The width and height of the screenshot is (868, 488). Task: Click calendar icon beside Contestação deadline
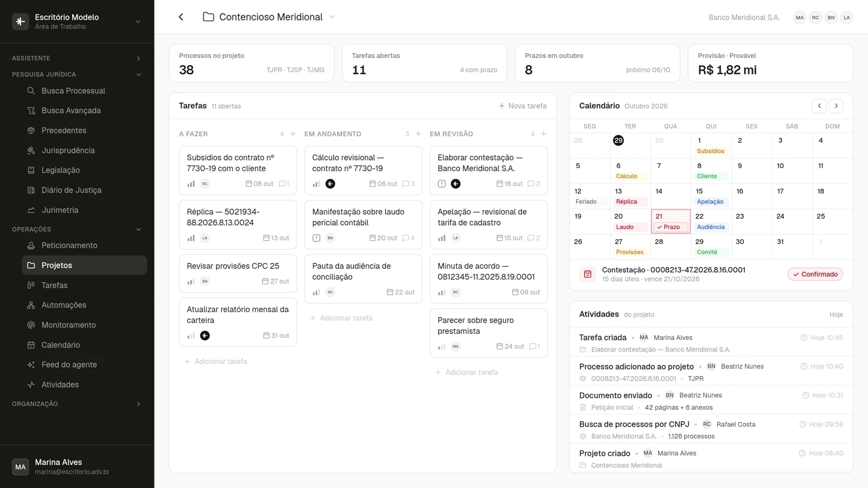pyautogui.click(x=588, y=274)
